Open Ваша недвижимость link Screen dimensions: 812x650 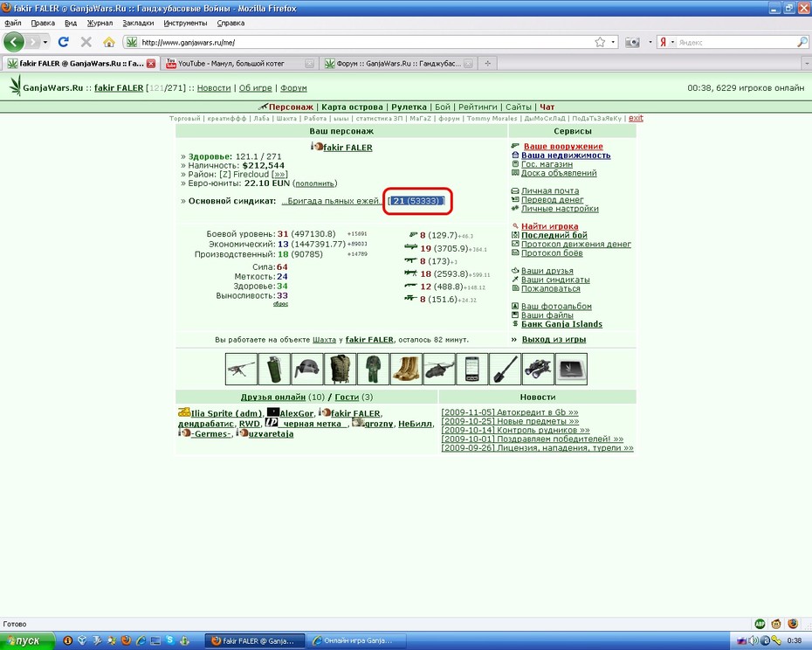[566, 156]
